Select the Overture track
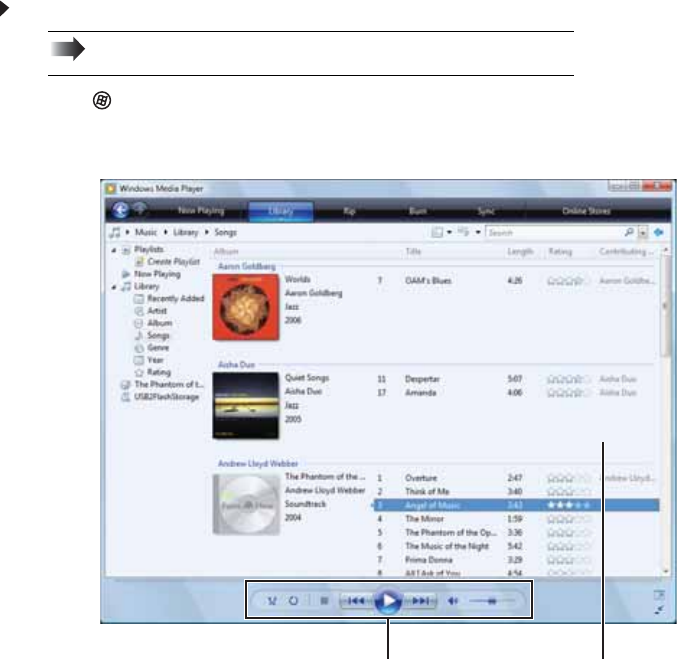Image resolution: width=678 pixels, height=659 pixels. click(421, 478)
